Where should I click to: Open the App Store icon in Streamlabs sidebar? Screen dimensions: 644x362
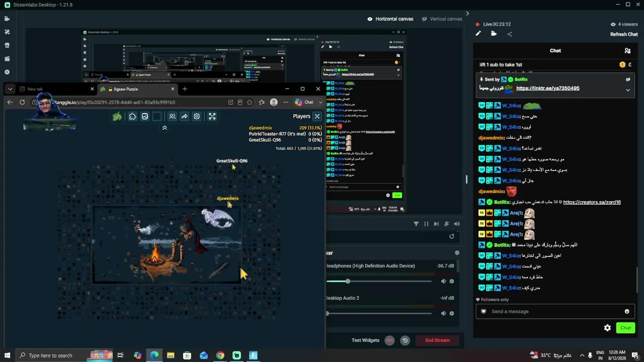7,45
